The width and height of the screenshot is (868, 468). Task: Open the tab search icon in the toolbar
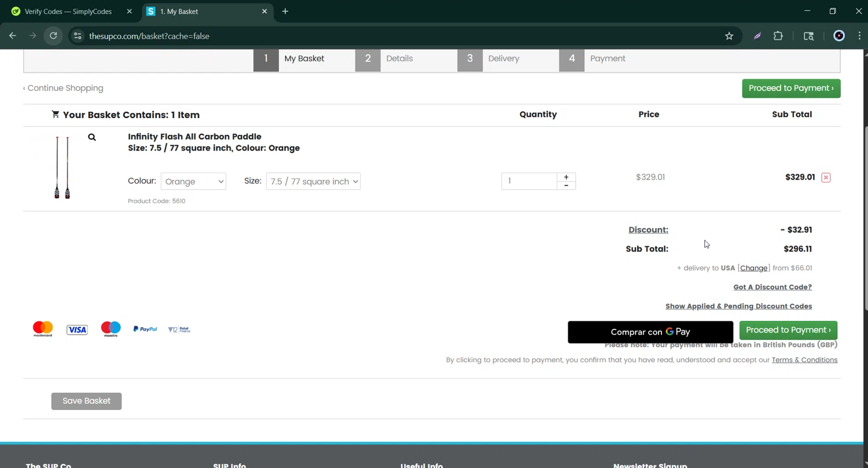809,36
